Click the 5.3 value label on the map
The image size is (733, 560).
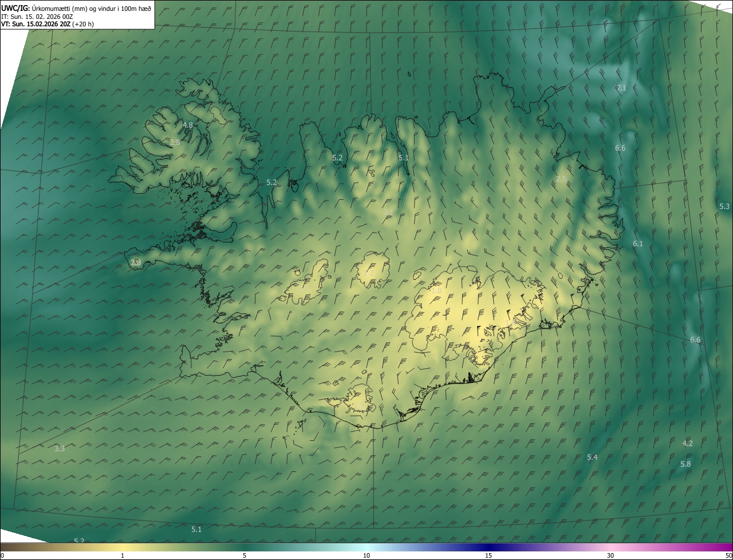coord(724,206)
